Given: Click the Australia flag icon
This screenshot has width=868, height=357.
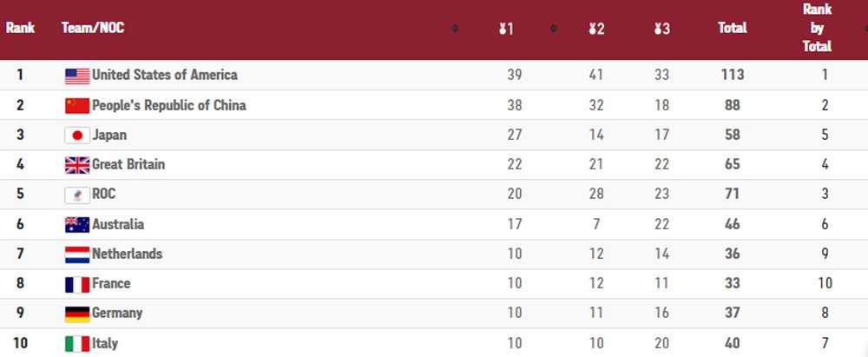Looking at the screenshot, I should point(77,225).
